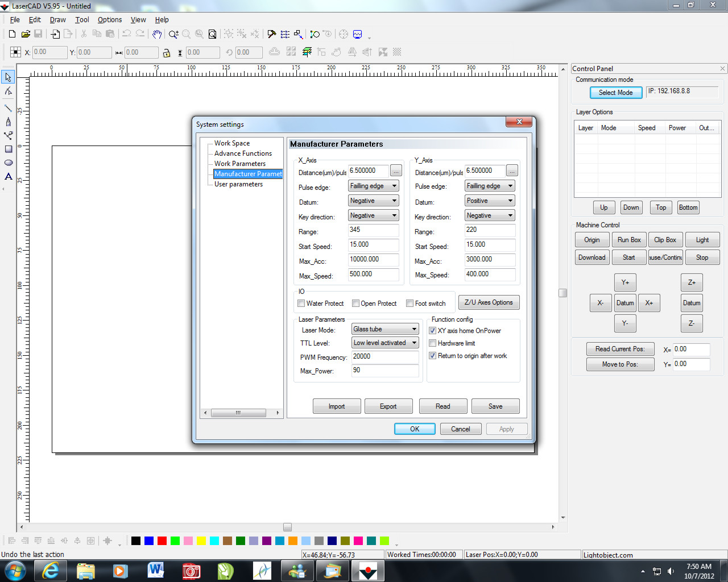The width and height of the screenshot is (728, 582).
Task: Select Work Space in settings tree
Action: click(232, 143)
